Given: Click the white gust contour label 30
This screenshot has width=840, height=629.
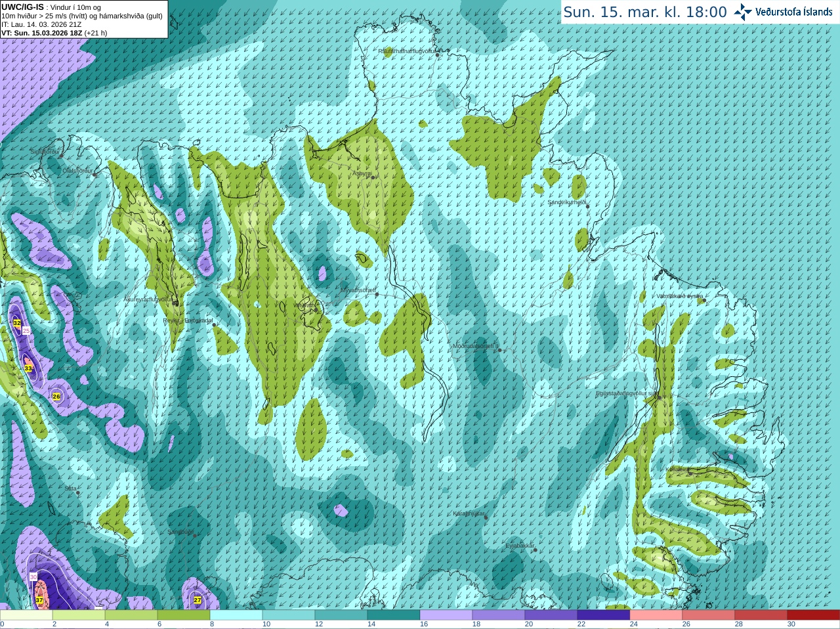Looking at the screenshot, I should click(33, 577).
